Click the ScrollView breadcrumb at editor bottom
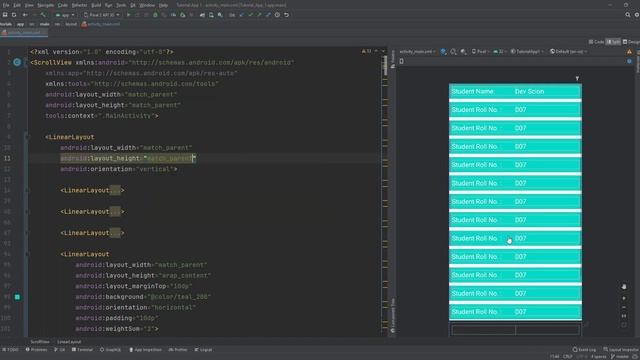This screenshot has width=640, height=360. point(40,342)
